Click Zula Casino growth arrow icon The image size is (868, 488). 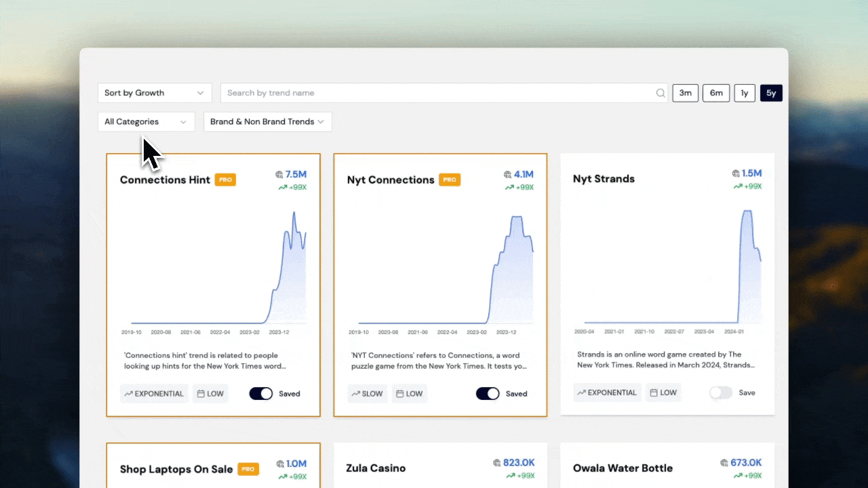coord(511,476)
